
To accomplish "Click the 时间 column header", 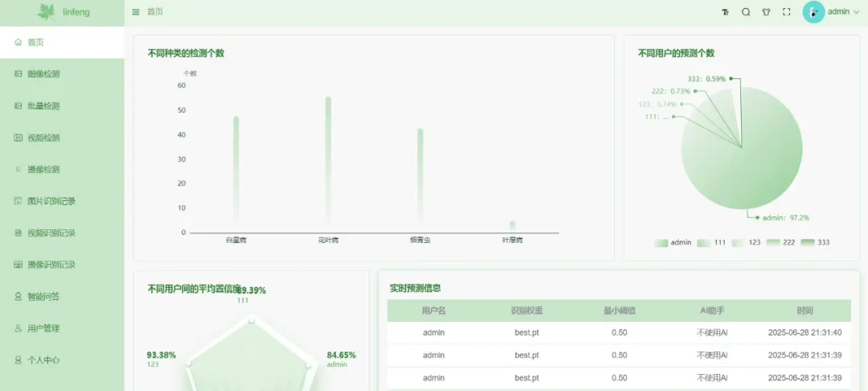I will pyautogui.click(x=805, y=311).
